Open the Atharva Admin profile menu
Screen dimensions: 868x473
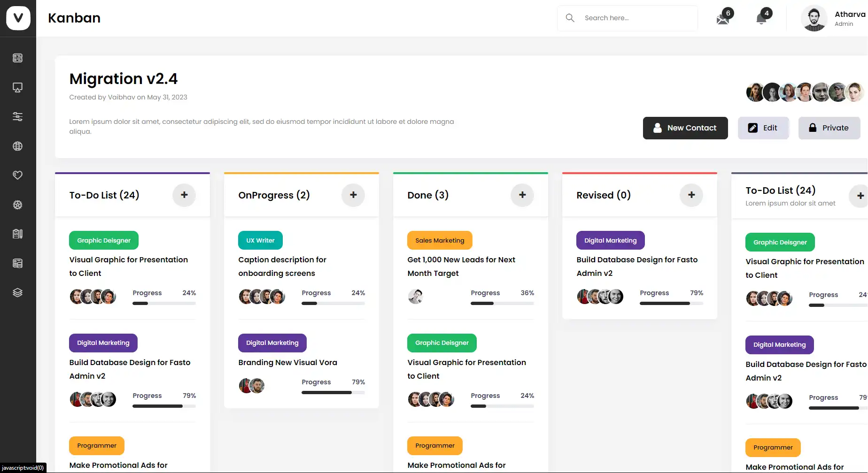[x=834, y=19]
